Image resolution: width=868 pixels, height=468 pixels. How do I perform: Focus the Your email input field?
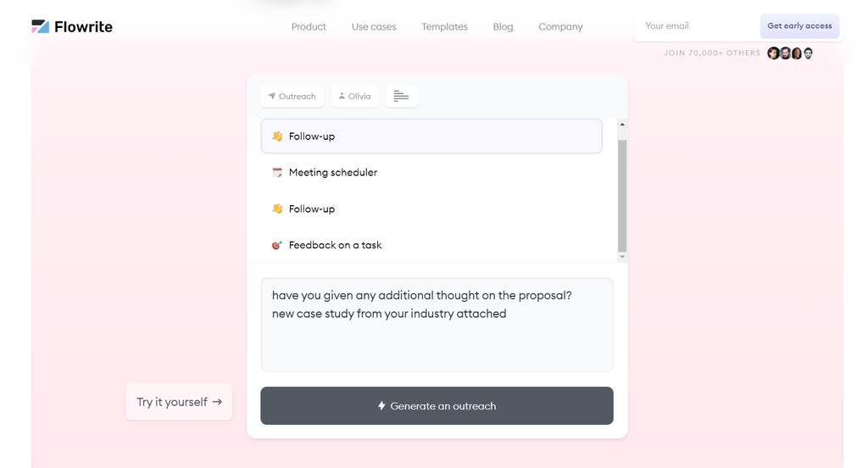[697, 26]
